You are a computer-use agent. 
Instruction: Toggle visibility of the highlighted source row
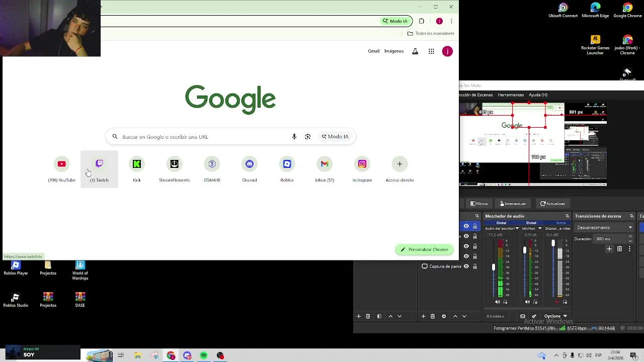pos(466,226)
